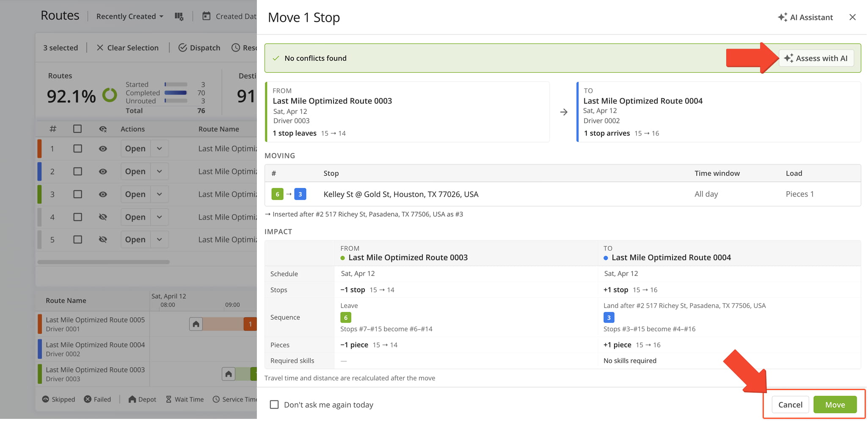Image resolution: width=868 pixels, height=421 pixels.
Task: Hide route row 3 with eye icon
Action: pyautogui.click(x=103, y=194)
